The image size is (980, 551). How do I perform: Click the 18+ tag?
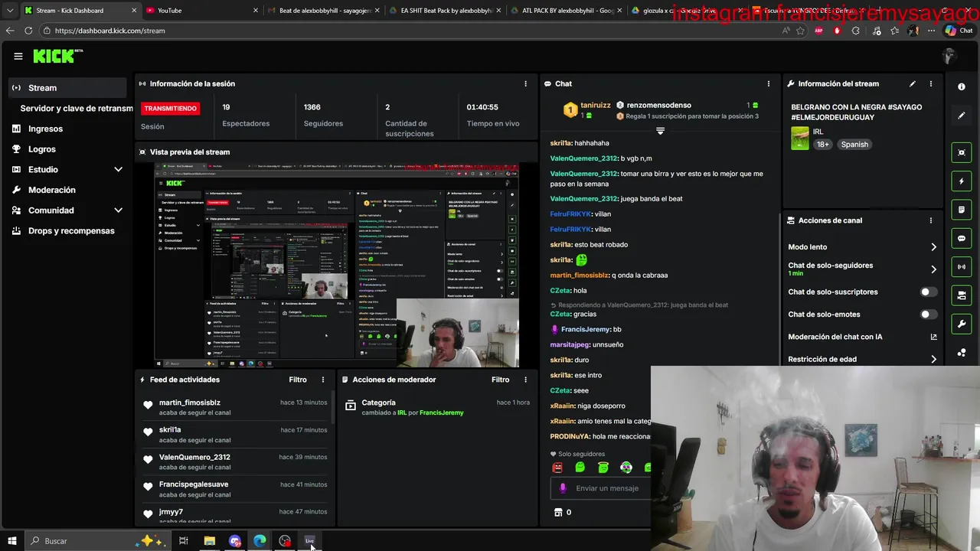pyautogui.click(x=822, y=145)
